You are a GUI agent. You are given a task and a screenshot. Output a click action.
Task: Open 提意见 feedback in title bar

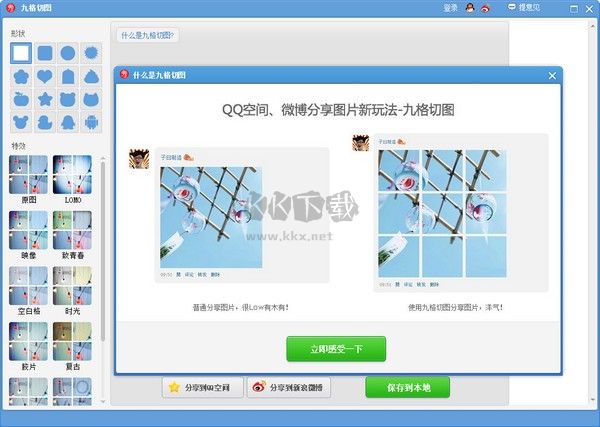pos(524,8)
